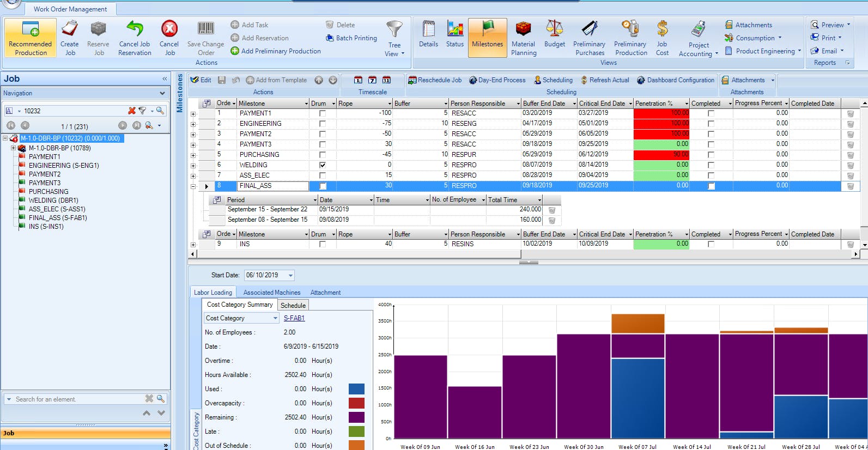Open the S-FAB1 cost category link
The height and width of the screenshot is (450, 868).
pyautogui.click(x=294, y=318)
